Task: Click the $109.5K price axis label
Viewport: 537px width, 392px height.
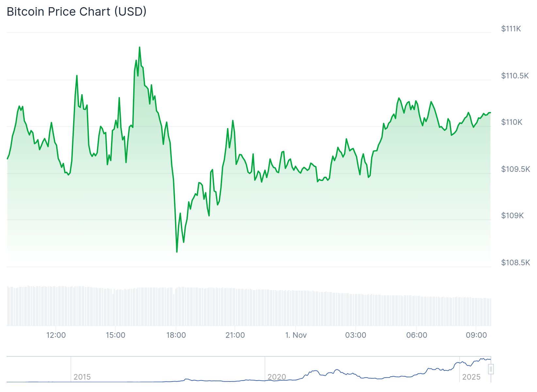Action: (x=515, y=169)
